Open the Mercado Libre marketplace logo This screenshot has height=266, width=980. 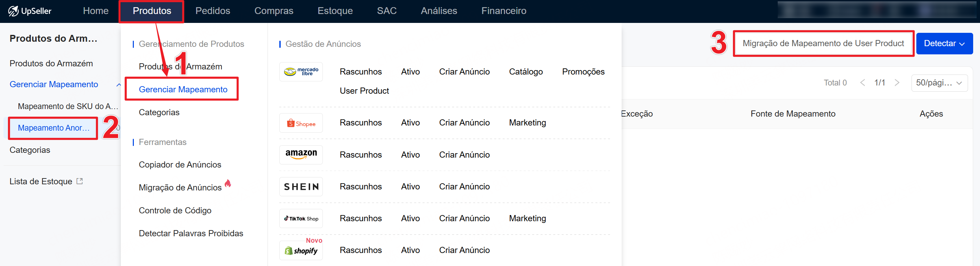[301, 72]
